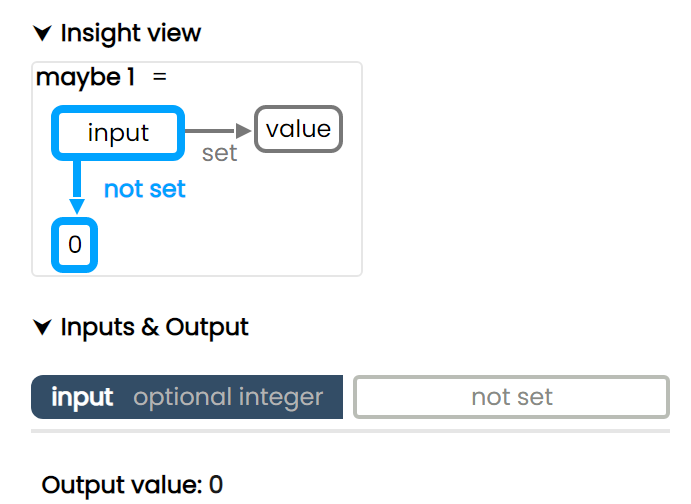This screenshot has width=691, height=504.
Task: Click the Insight view heading text
Action: (x=130, y=33)
